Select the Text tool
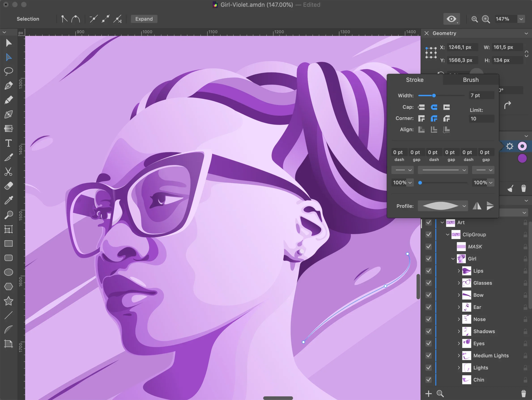Screen dimensions: 532x400 (9, 143)
